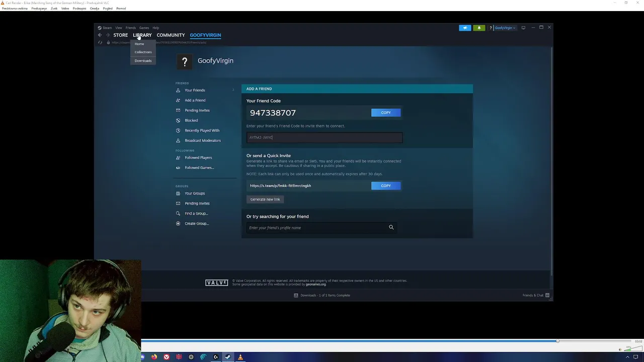Open Broadcast Moderators link

[203, 140]
